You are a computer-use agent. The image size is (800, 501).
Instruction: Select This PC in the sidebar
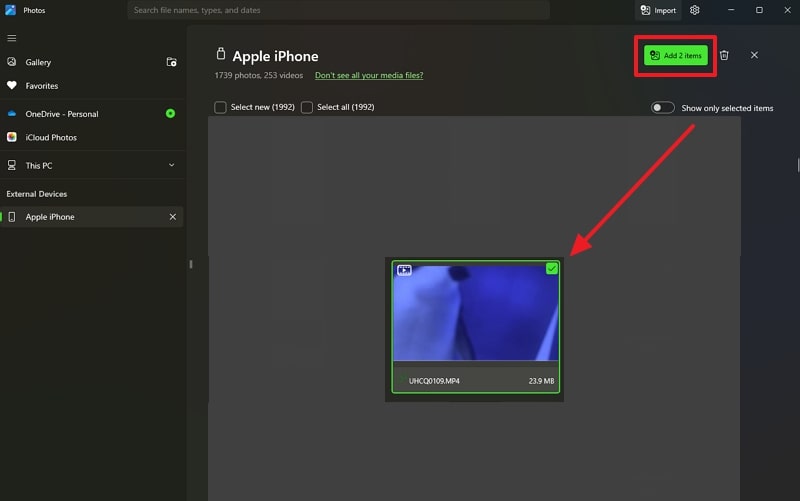tap(39, 165)
